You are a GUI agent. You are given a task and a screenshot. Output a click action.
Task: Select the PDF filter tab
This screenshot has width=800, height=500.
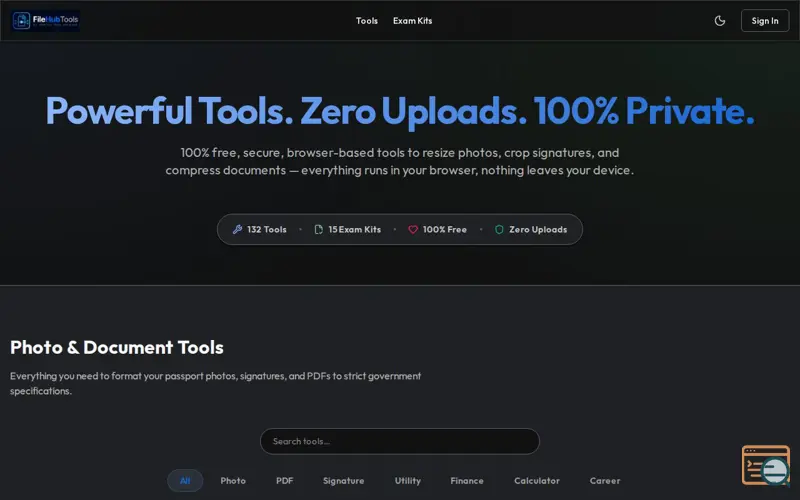(x=284, y=481)
